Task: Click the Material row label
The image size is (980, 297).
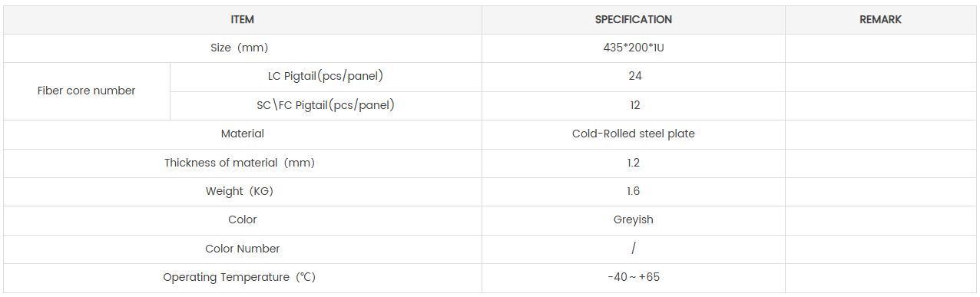Action: coord(243,134)
